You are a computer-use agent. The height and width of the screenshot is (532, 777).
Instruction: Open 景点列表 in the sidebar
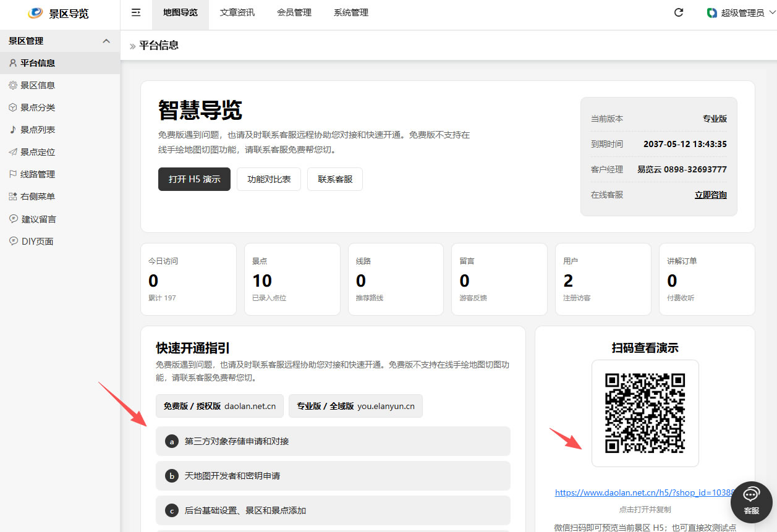click(x=60, y=130)
